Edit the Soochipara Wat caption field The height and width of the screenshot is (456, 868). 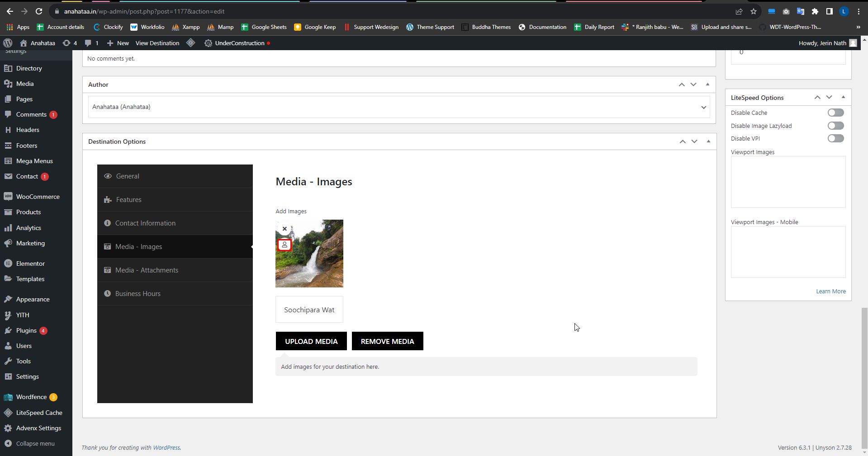coord(309,310)
